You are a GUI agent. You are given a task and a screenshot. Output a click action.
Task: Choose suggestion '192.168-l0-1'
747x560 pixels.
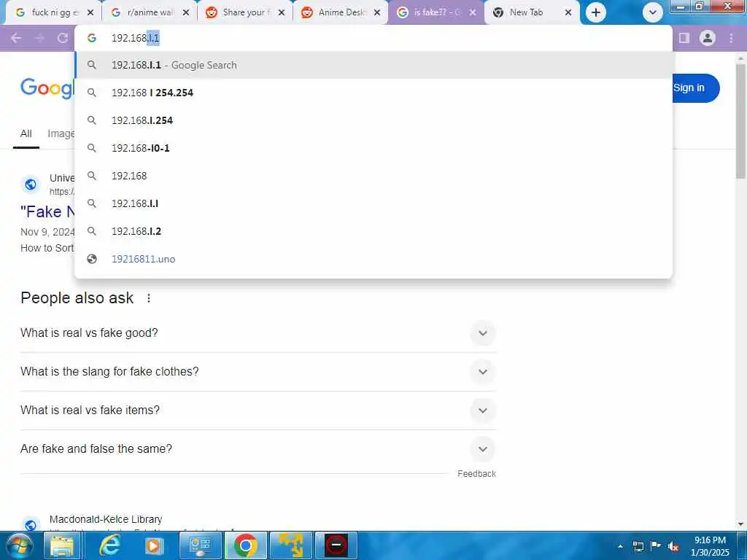coord(373,148)
